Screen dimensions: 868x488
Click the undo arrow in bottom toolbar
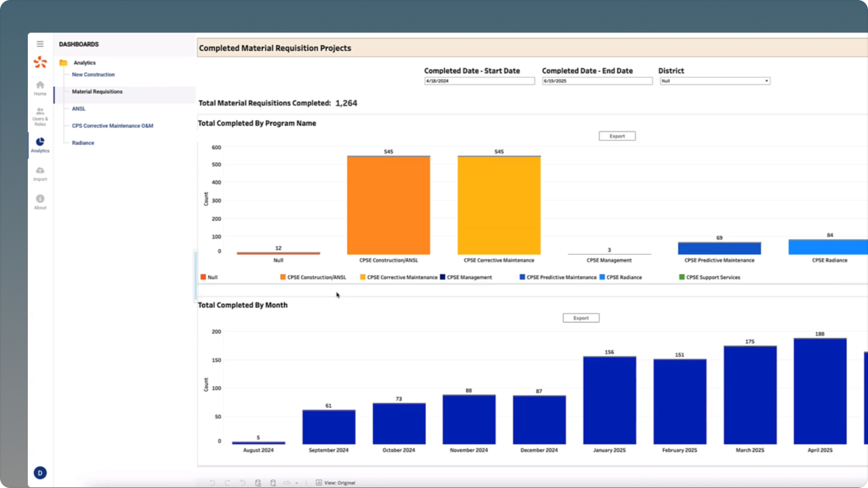click(212, 483)
